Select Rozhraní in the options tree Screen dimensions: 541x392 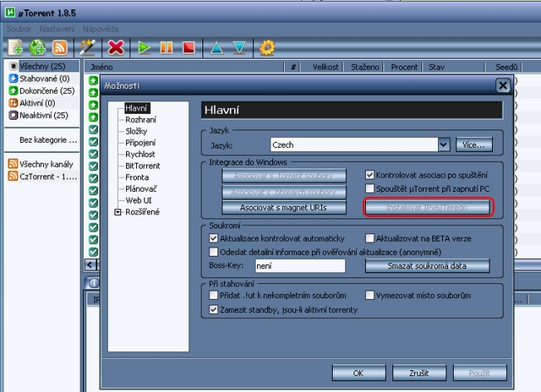[x=140, y=121]
